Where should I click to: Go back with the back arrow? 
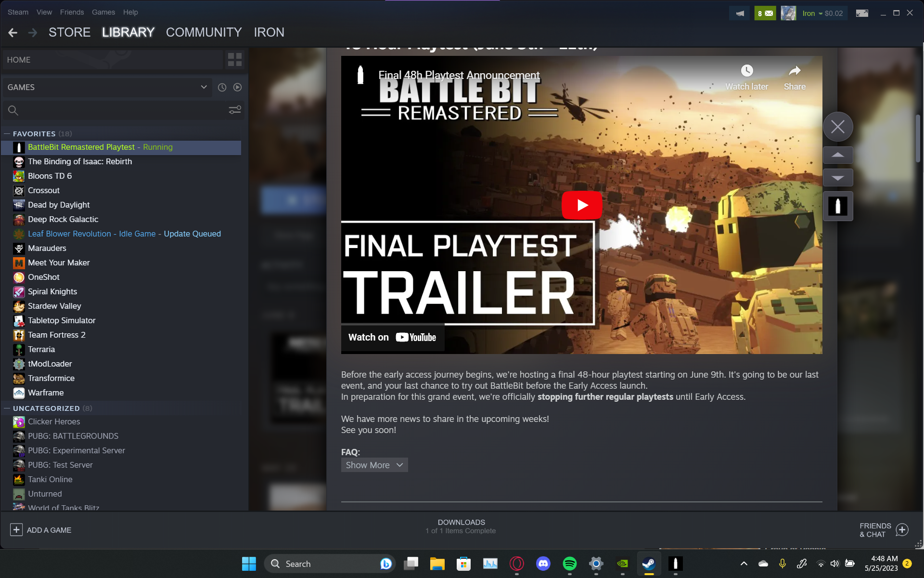click(x=13, y=32)
